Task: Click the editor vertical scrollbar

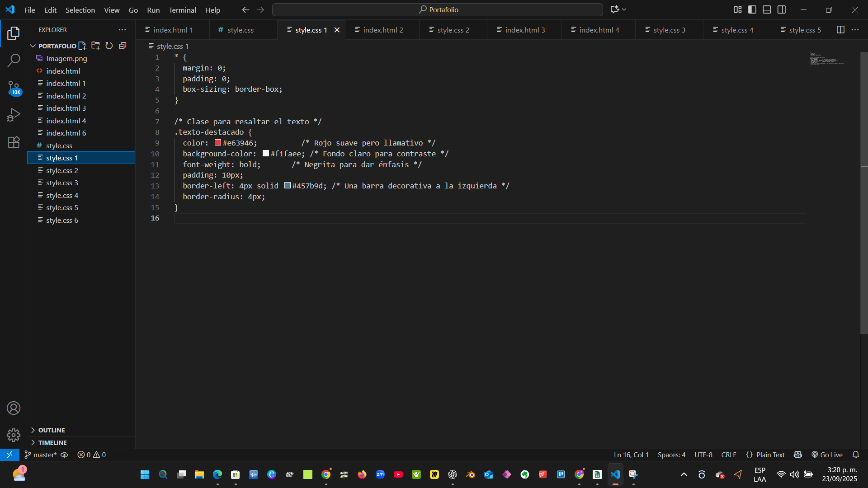Action: point(864,193)
